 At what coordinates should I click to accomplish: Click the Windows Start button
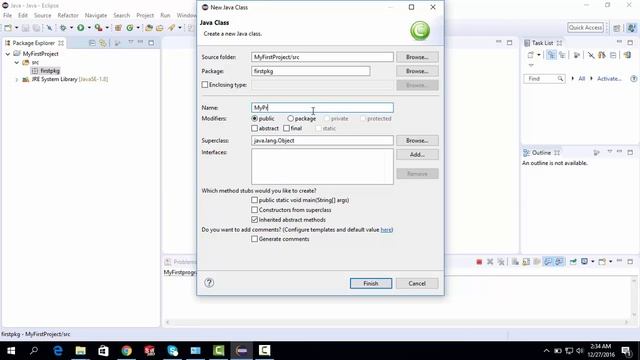click(11, 351)
